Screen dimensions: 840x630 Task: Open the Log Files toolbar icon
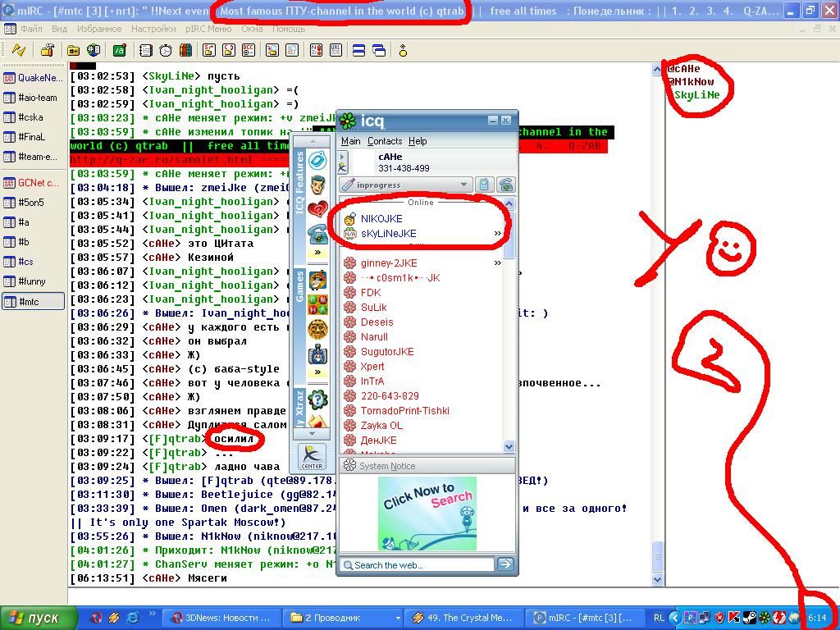pos(292,50)
